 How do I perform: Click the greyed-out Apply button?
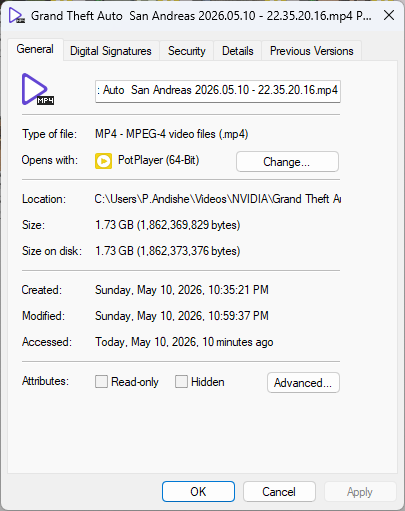click(360, 492)
